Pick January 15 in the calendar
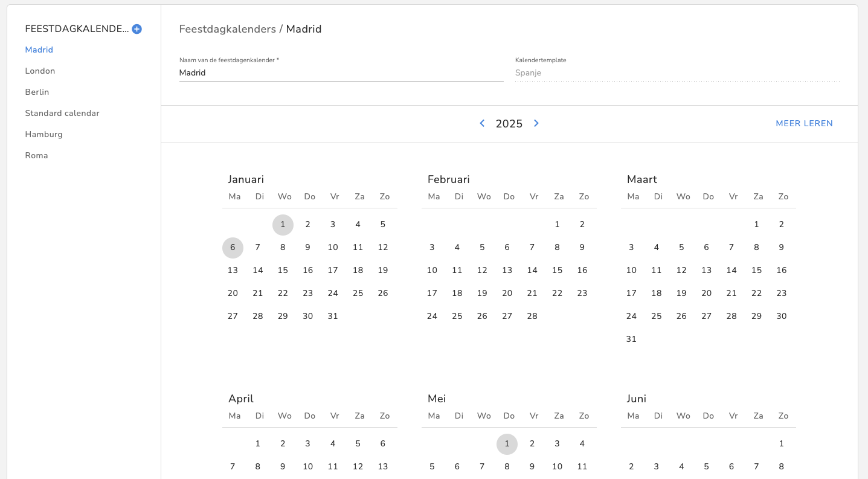This screenshot has height=479, width=868. pos(283,271)
